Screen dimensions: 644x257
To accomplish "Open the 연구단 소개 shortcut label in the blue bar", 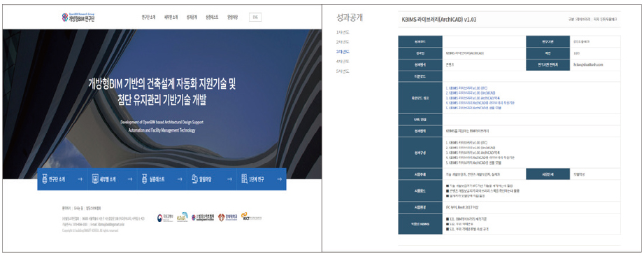I will (57, 180).
